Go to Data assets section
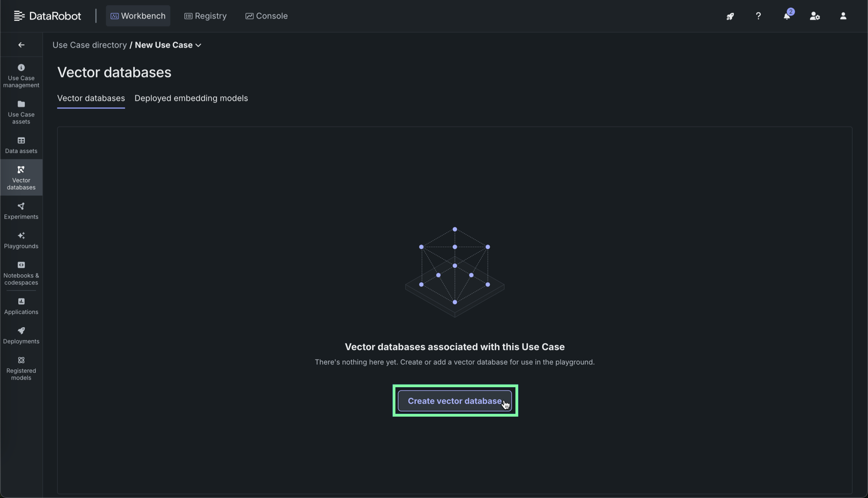 point(21,145)
